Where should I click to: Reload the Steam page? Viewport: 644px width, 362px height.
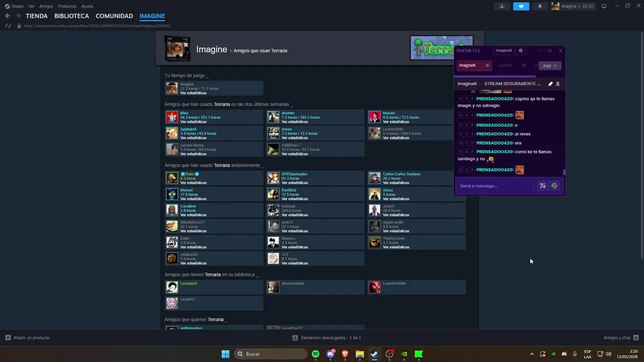(x=8, y=26)
